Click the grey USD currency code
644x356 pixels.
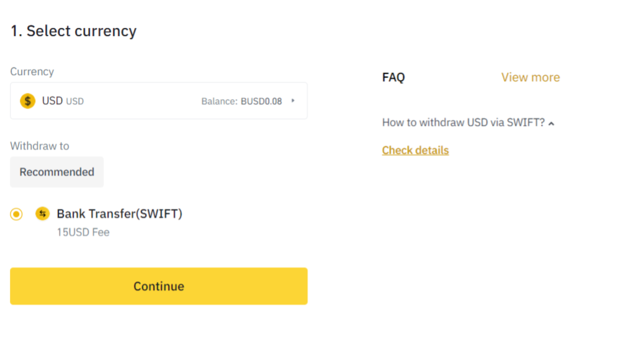pyautogui.click(x=74, y=101)
